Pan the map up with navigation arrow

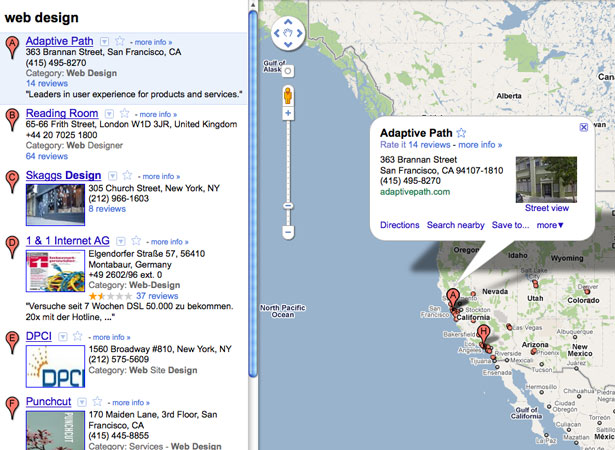[x=288, y=22]
